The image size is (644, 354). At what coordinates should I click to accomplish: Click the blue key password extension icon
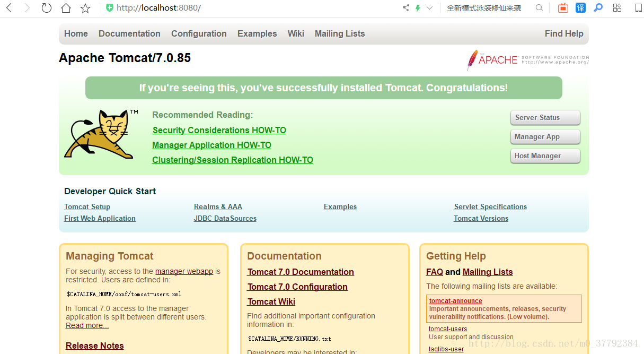click(x=598, y=8)
